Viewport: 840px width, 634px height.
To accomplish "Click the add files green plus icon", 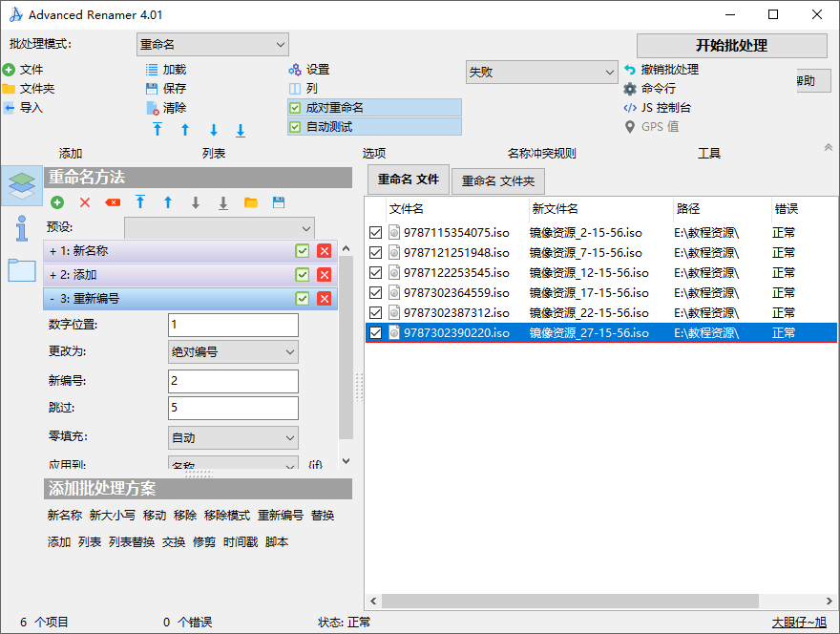I will [9, 70].
